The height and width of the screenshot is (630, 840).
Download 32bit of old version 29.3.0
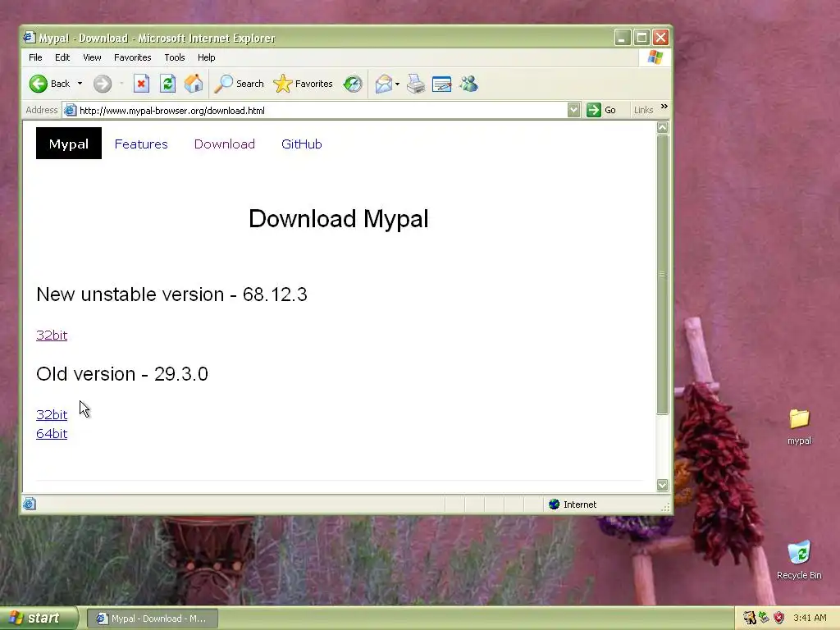52,414
